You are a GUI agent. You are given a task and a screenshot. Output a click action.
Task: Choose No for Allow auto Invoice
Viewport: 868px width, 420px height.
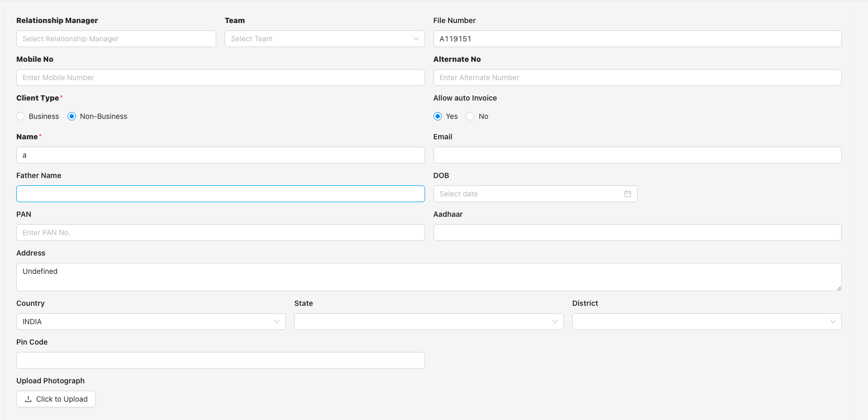click(470, 116)
